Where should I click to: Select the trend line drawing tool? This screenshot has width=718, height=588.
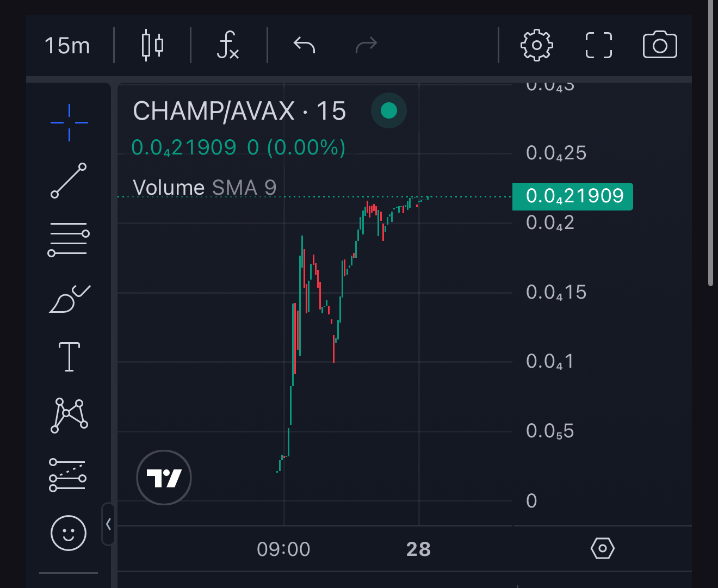69,181
